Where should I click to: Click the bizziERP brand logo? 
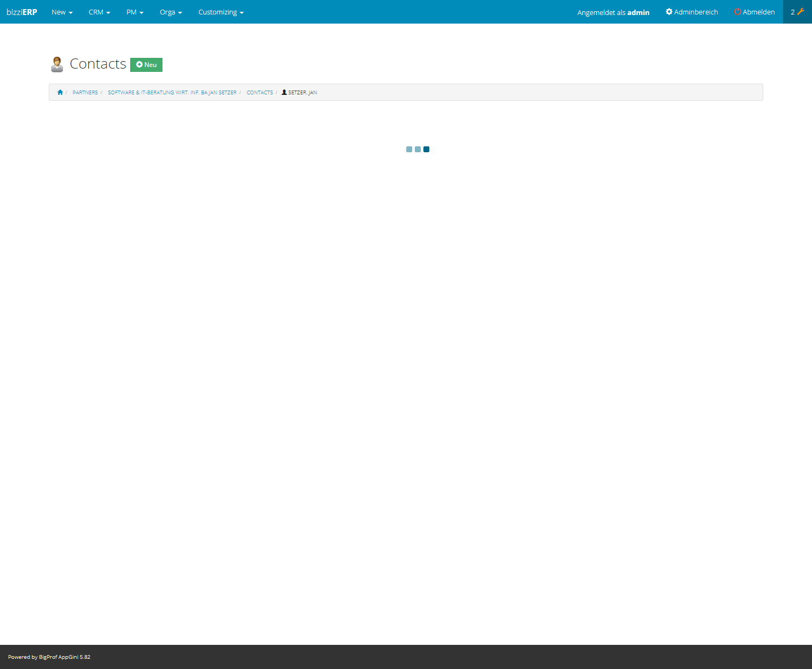pyautogui.click(x=22, y=12)
